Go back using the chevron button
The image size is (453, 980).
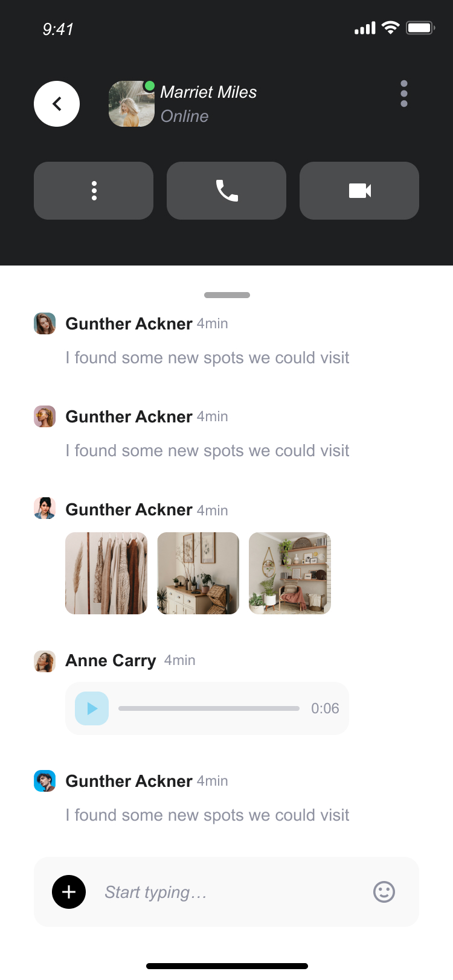(57, 104)
